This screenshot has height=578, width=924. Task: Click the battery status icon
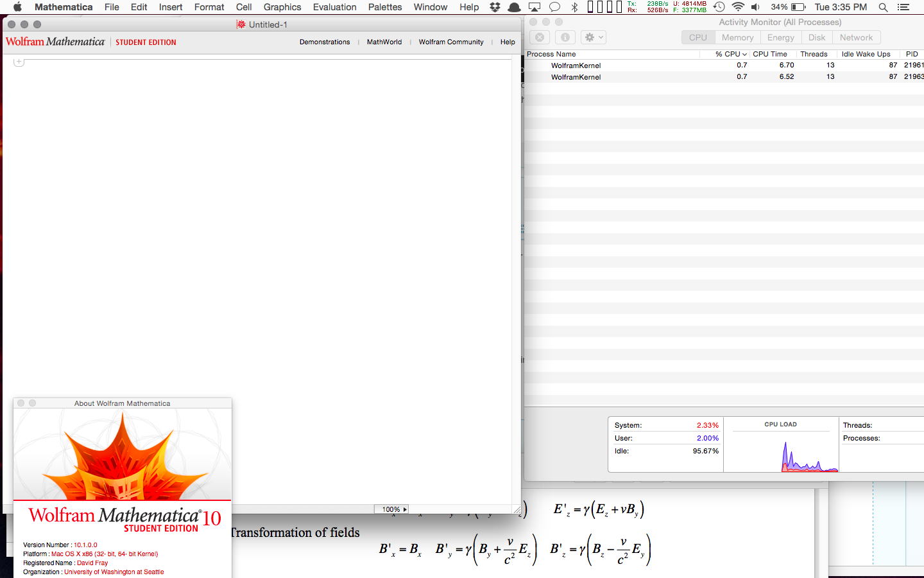[798, 7]
